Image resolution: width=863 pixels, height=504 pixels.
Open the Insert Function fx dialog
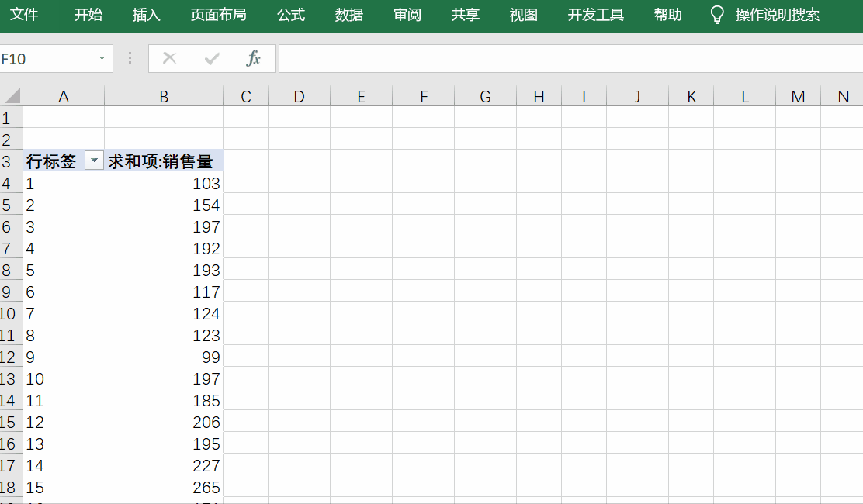tap(253, 59)
